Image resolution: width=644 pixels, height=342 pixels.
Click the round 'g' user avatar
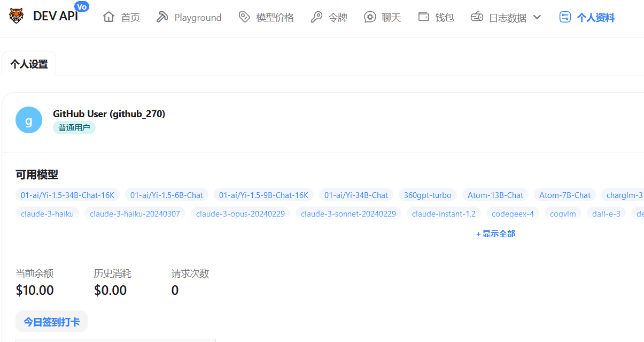[x=29, y=120]
